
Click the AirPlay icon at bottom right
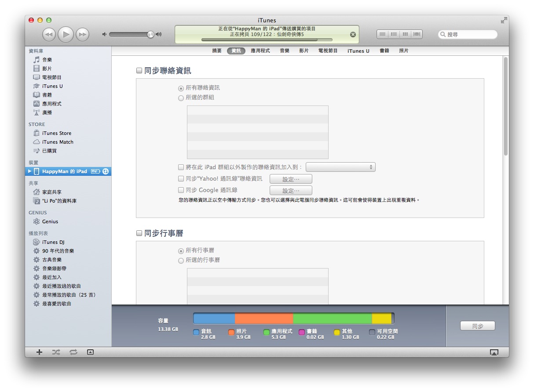(x=494, y=352)
